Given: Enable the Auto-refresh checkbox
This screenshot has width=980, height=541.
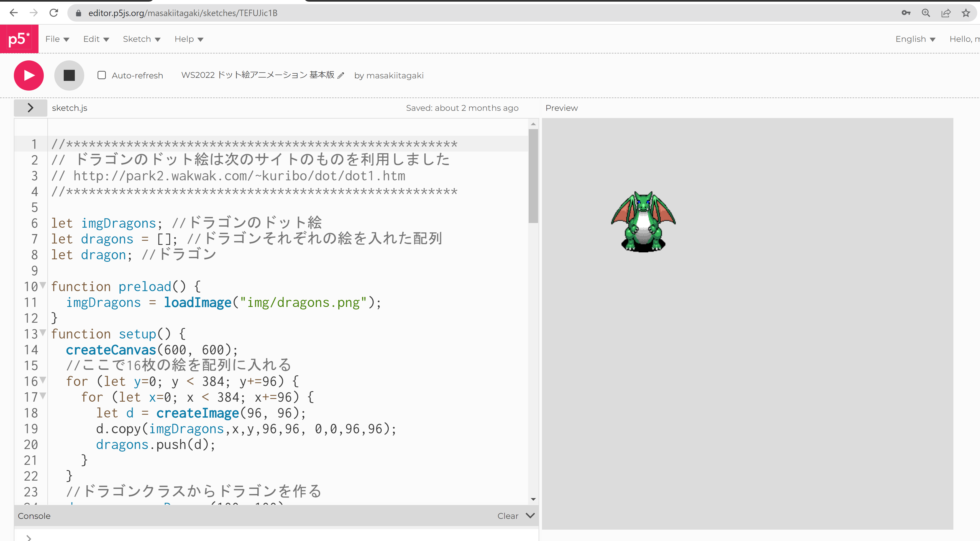Looking at the screenshot, I should [102, 75].
